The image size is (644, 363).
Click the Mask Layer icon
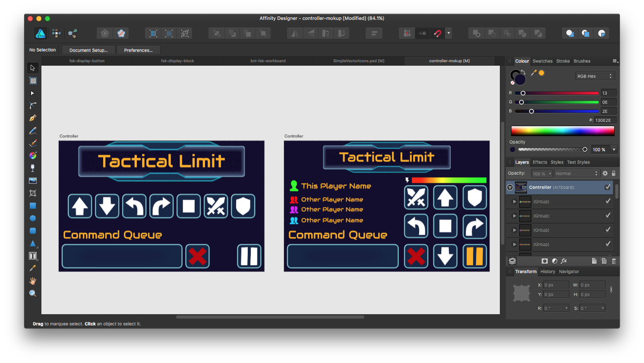(x=545, y=261)
